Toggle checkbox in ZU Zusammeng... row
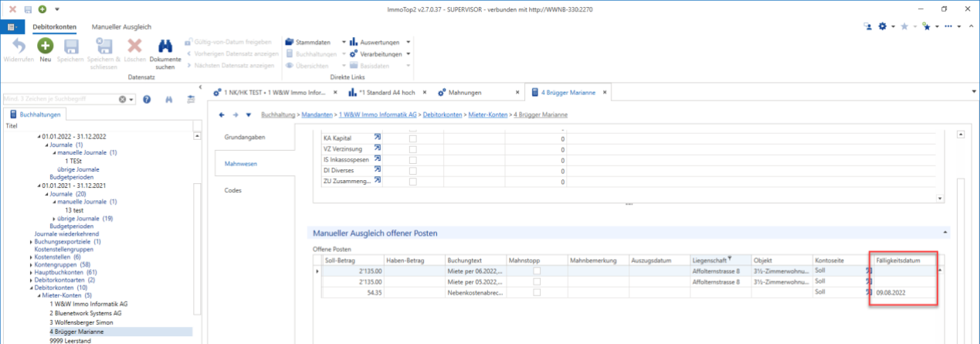This screenshot has height=344, width=980. pos(412,181)
